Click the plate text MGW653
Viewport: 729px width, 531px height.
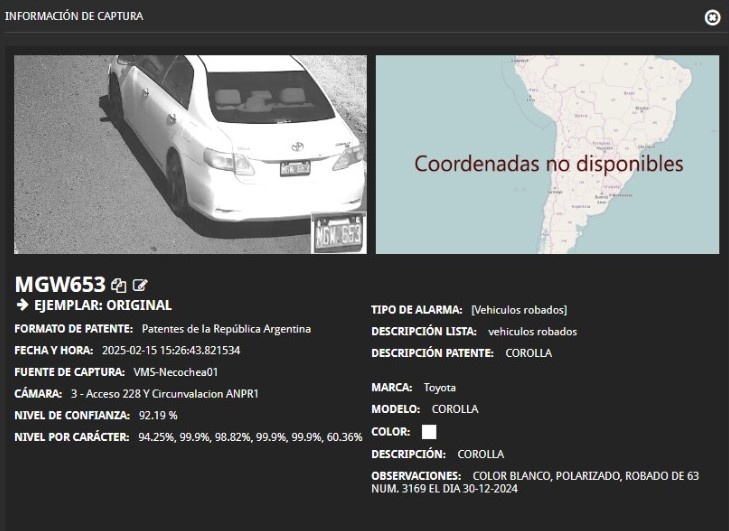60,285
